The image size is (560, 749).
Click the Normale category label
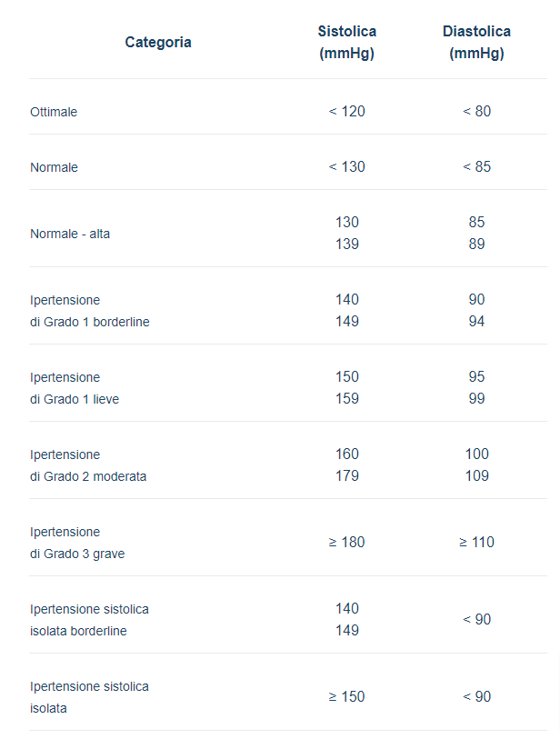click(x=55, y=167)
